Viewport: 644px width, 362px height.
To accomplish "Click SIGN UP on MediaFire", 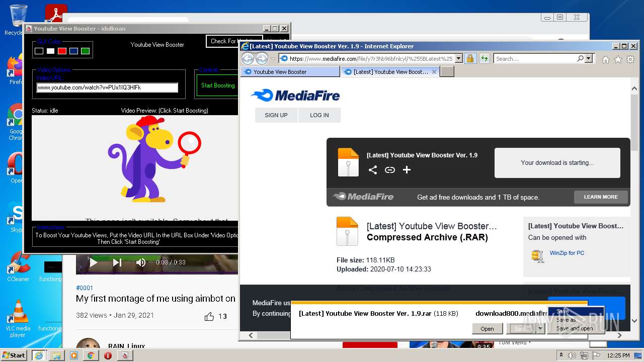I will (276, 115).
